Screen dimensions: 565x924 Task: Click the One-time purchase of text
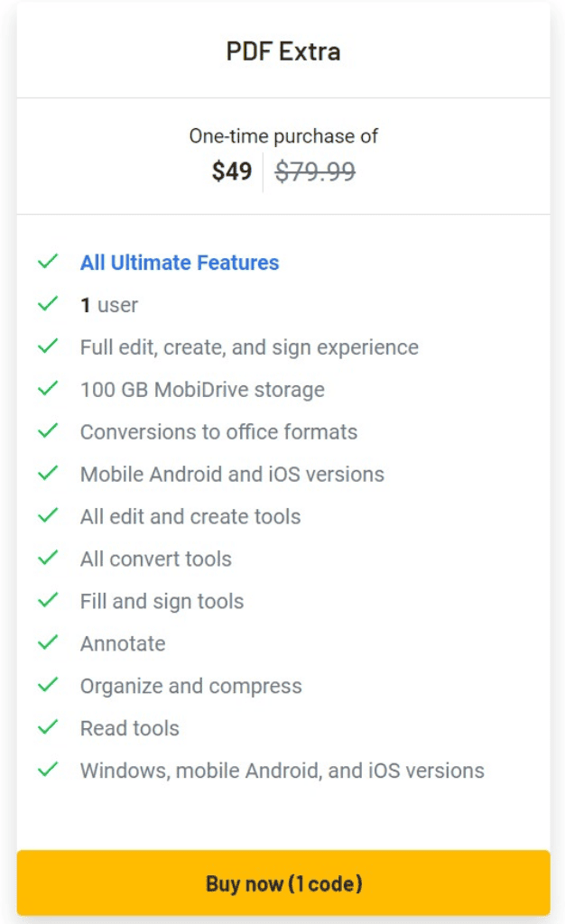coord(283,136)
